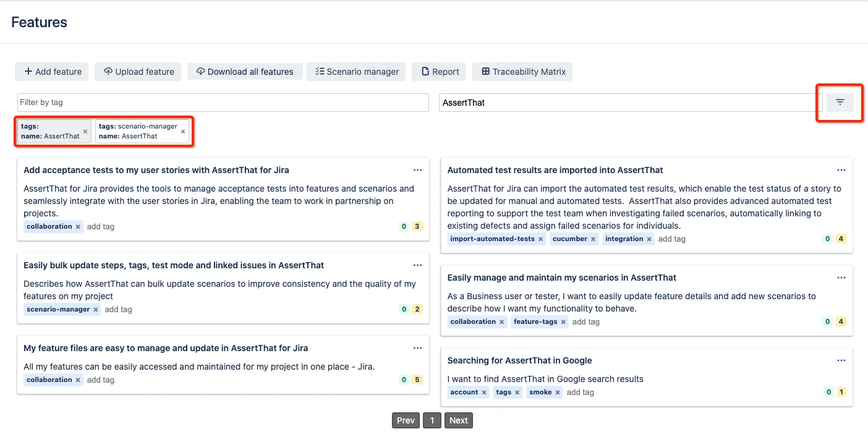Click yellow count 2 on bulk update card
The height and width of the screenshot is (442, 868).
pos(417,310)
